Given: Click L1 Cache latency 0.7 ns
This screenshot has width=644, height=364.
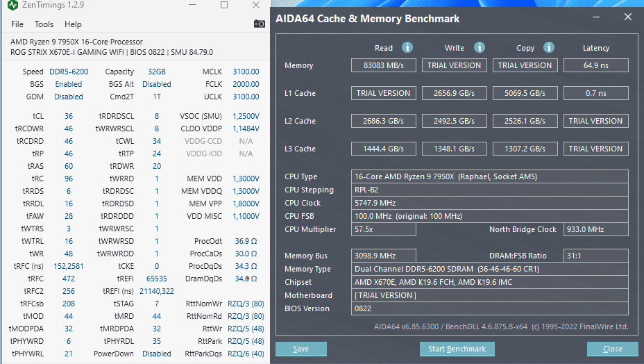Looking at the screenshot, I should click(x=596, y=93).
